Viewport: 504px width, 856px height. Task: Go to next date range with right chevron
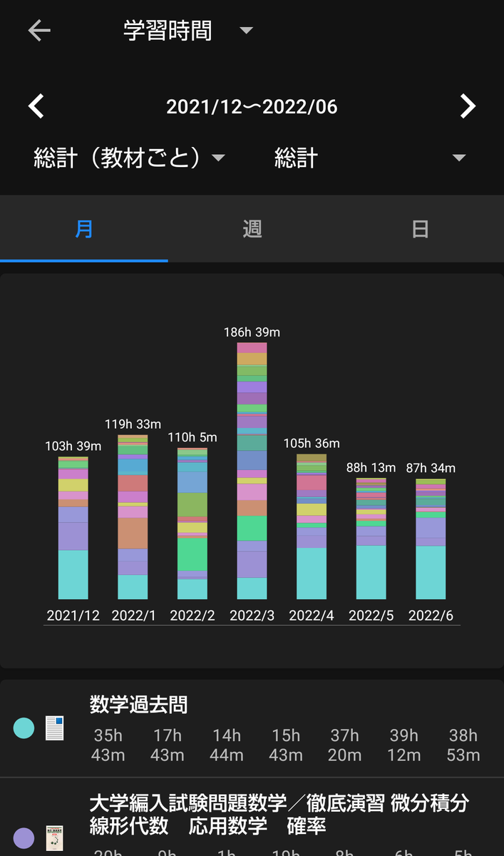[468, 106]
